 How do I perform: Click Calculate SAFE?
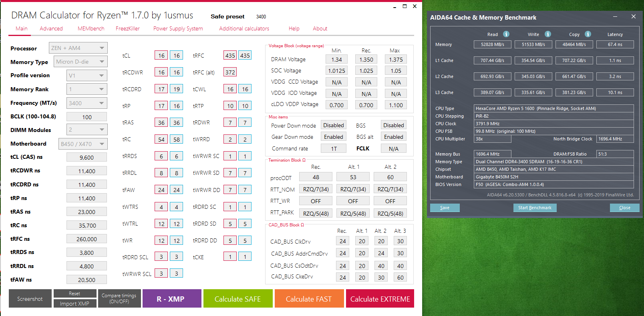click(238, 299)
